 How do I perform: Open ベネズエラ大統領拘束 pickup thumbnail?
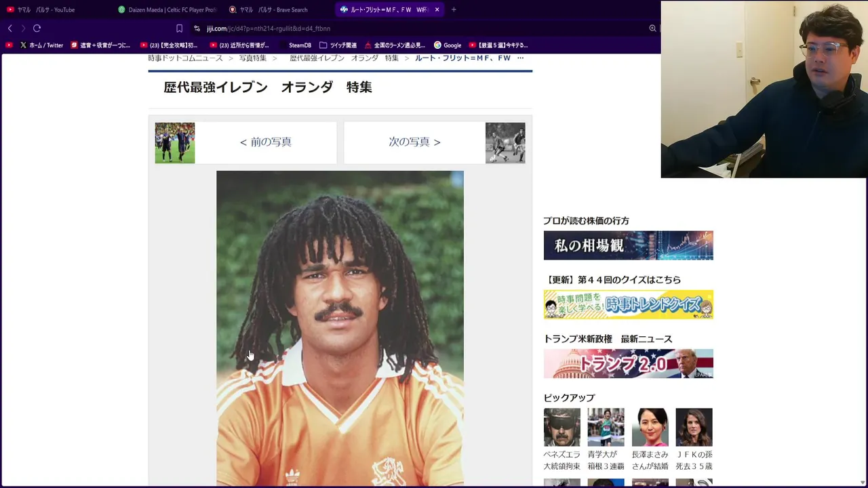pos(561,427)
